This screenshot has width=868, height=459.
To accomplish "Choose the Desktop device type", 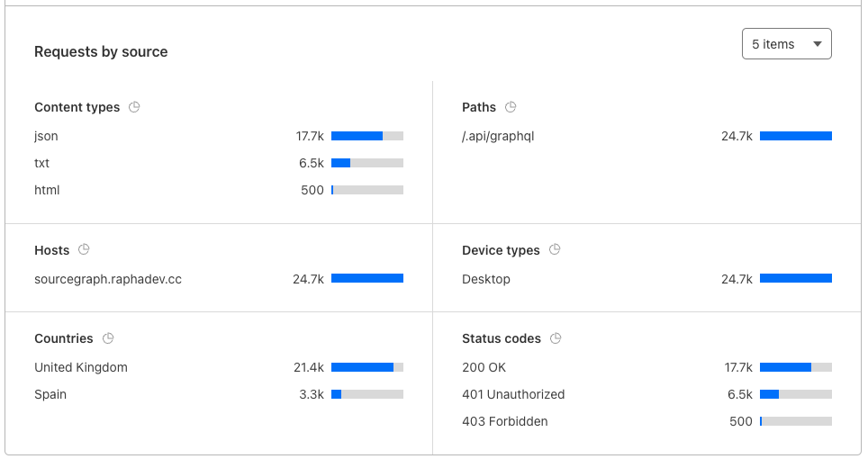I will pyautogui.click(x=486, y=279).
